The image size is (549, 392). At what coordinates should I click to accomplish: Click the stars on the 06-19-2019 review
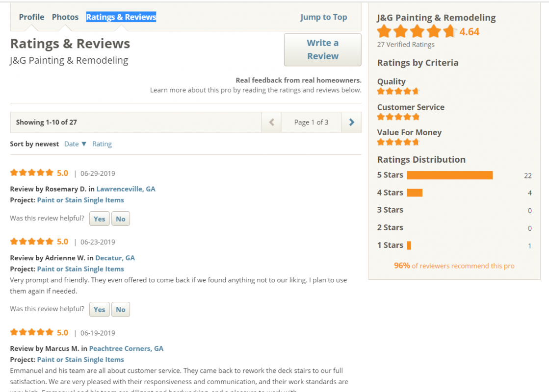pos(32,332)
